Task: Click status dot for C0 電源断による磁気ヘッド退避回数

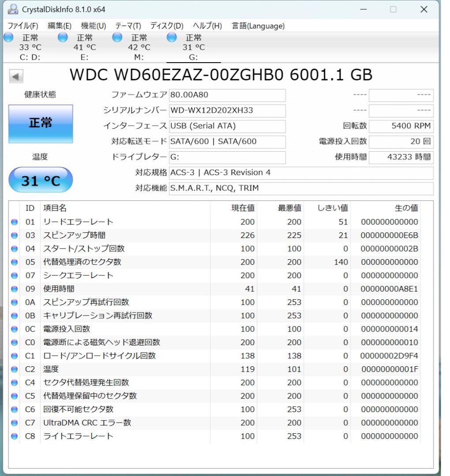Action: coord(14,342)
